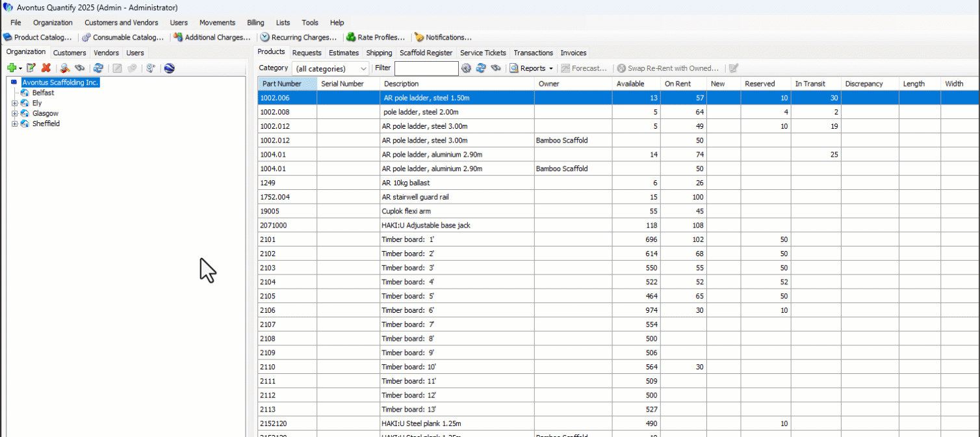Select the Belfast branch in tree

point(43,93)
